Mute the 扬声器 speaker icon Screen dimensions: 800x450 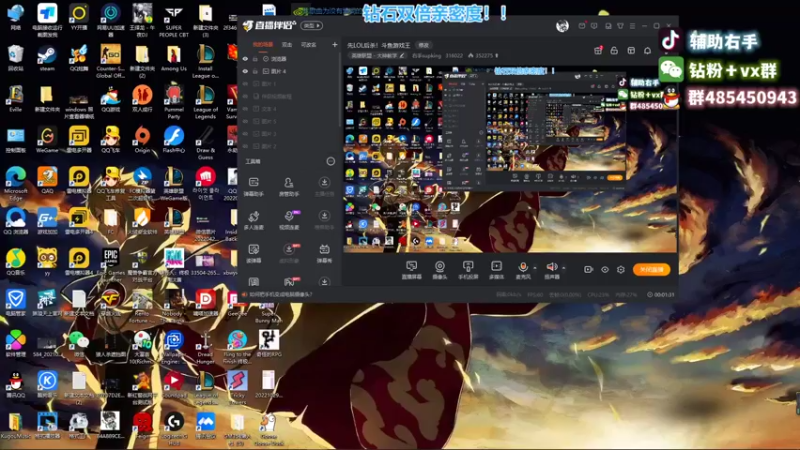tap(552, 269)
